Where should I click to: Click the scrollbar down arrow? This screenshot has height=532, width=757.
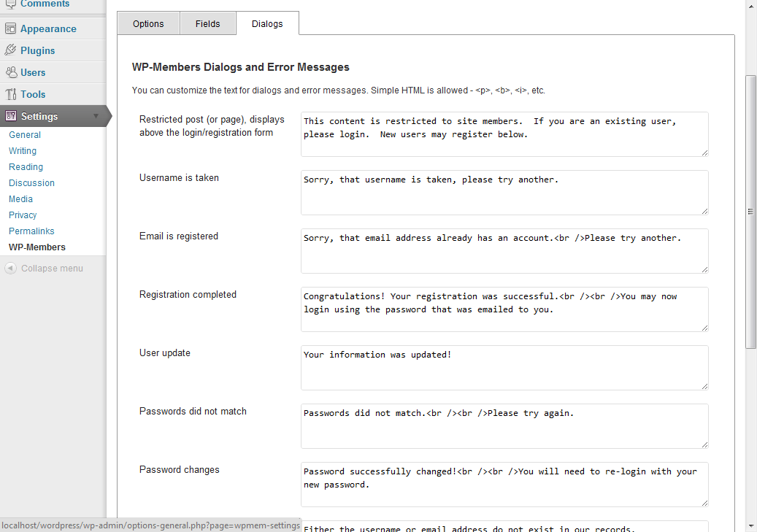pos(750,526)
